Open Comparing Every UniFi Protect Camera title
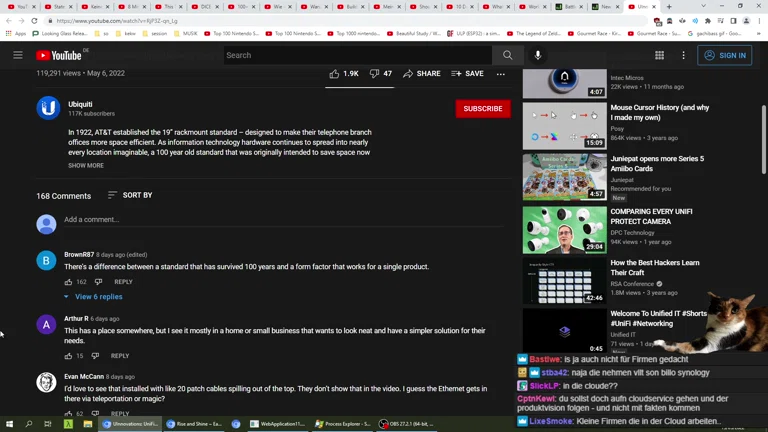This screenshot has height=432, width=768. [x=651, y=216]
